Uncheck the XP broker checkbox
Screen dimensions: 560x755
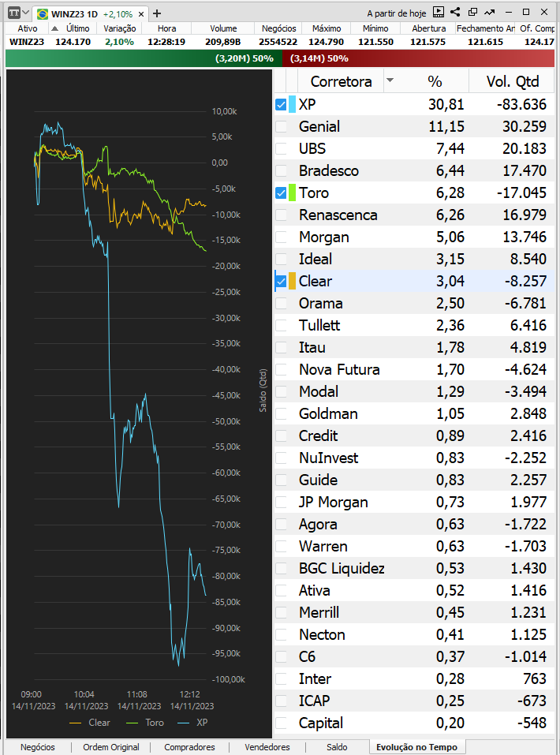281,104
